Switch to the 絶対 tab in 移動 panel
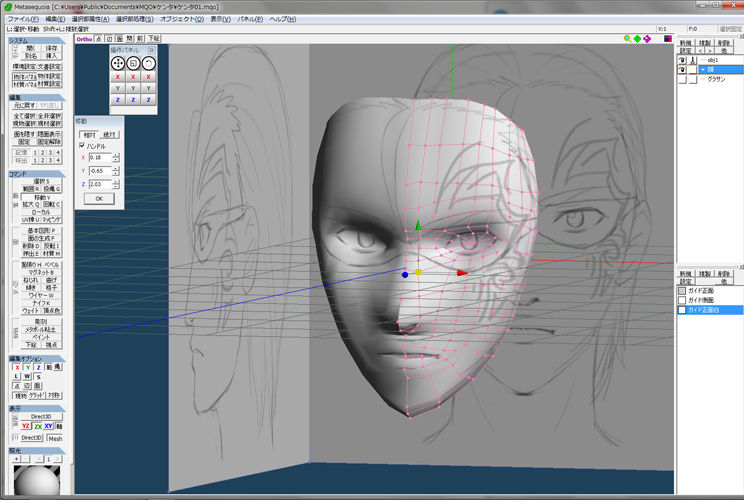This screenshot has width=744, height=500. (110, 135)
